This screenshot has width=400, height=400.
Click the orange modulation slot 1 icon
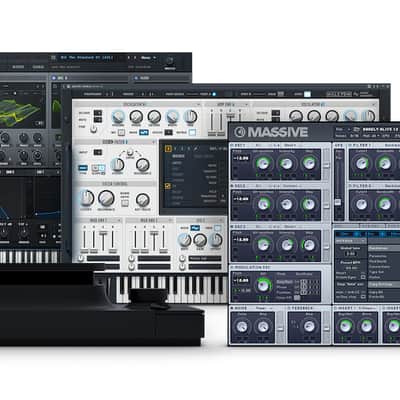pos(169,148)
